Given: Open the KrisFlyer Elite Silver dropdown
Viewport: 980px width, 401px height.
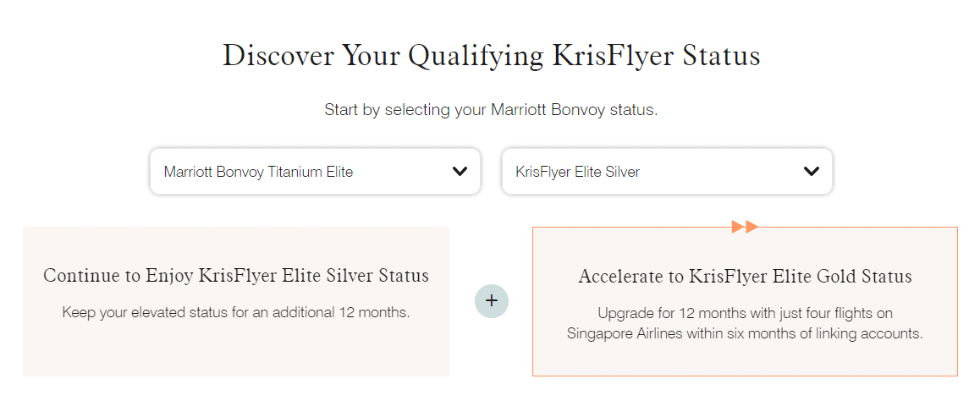Looking at the screenshot, I should [667, 172].
